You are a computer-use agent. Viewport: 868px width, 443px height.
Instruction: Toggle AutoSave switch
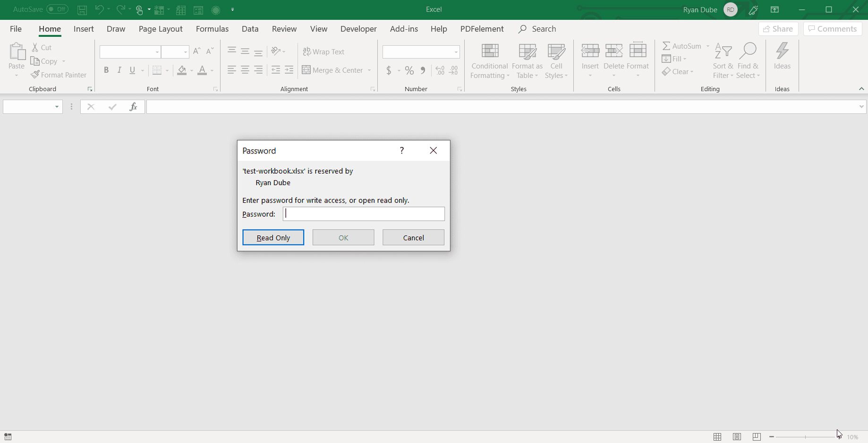tap(57, 9)
